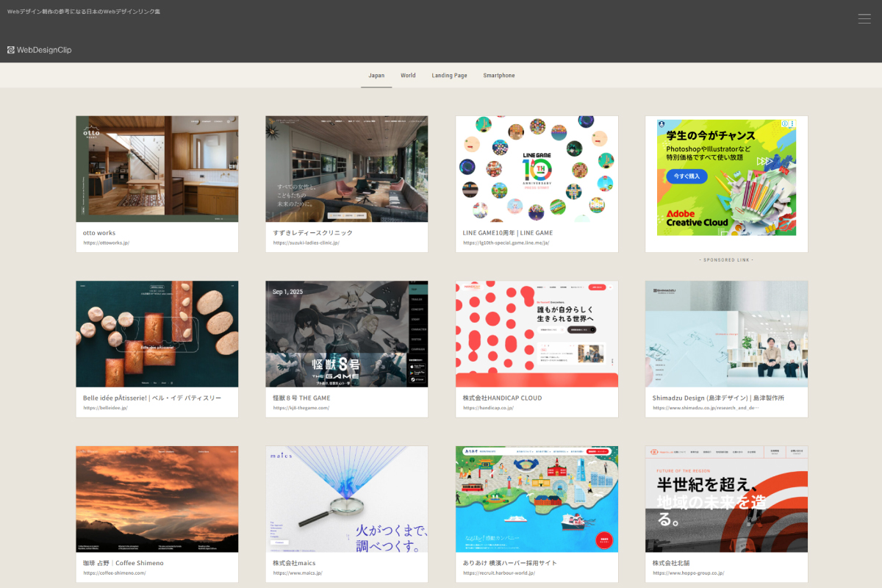Open the Smartphone tab
The width and height of the screenshot is (882, 588).
tap(499, 76)
